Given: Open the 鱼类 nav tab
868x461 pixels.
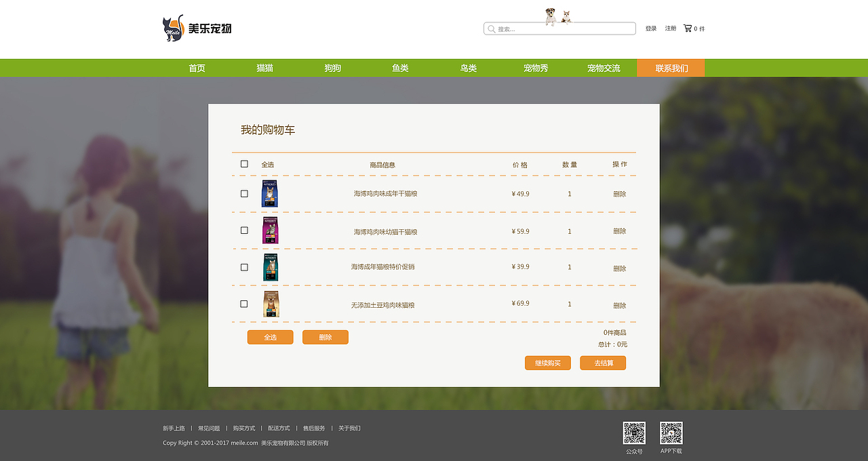Looking at the screenshot, I should point(400,68).
